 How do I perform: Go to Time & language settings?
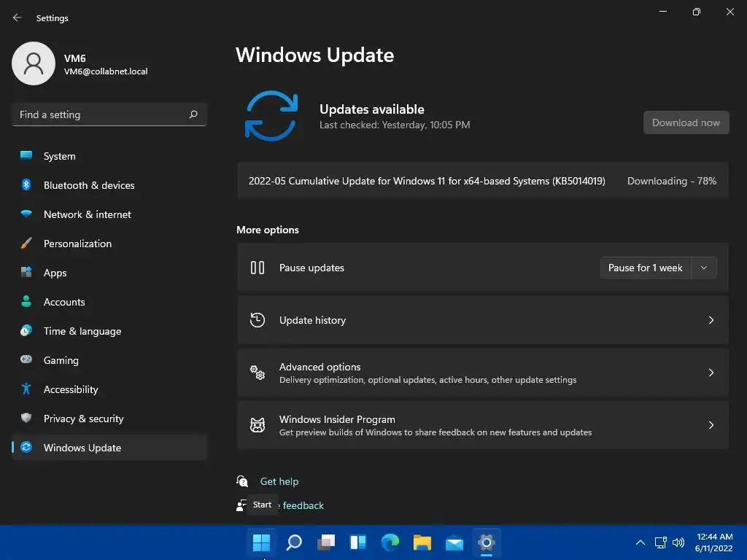point(109,331)
